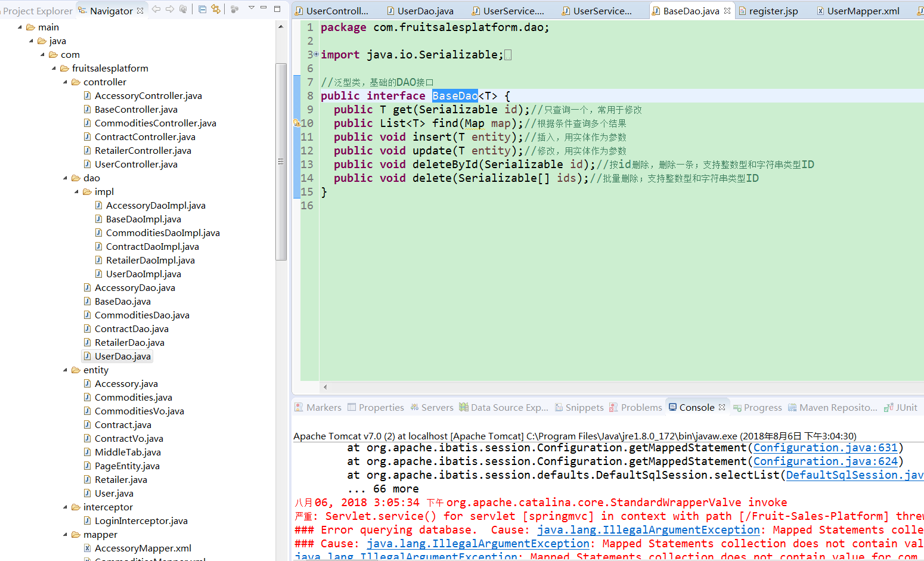The image size is (924, 561).
Task: Click the focus task icon in Navigator
Action: pos(234,9)
